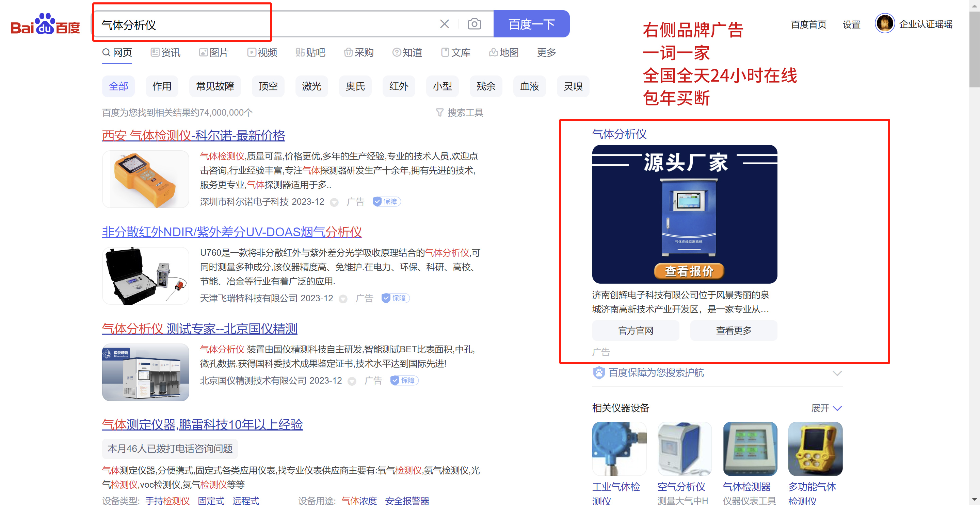Viewport: 980px width, 505px height.
Task: Click 源头厂家 ad banner image
Action: click(x=685, y=214)
